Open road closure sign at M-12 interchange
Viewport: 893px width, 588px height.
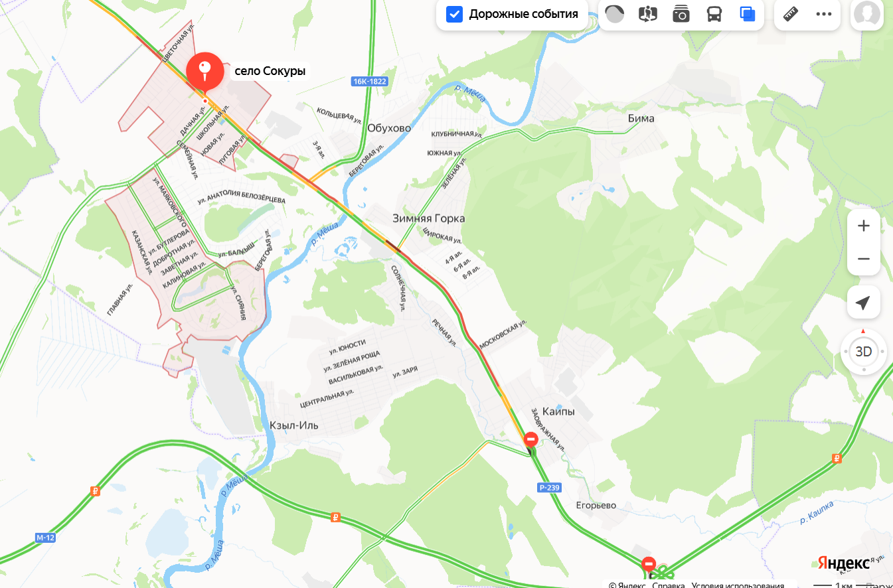649,564
